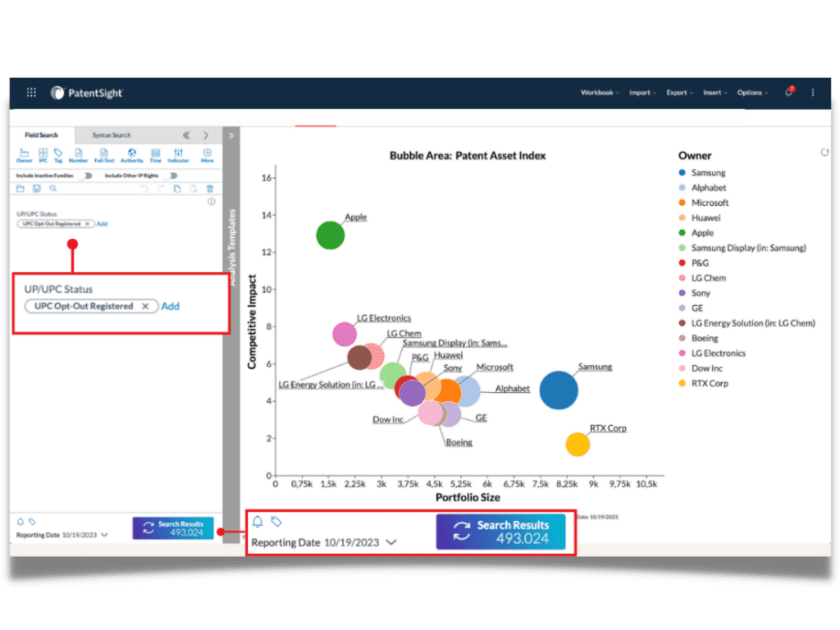Viewport: 840px width, 630px height.
Task: Undo the last search edit
Action: click(144, 189)
